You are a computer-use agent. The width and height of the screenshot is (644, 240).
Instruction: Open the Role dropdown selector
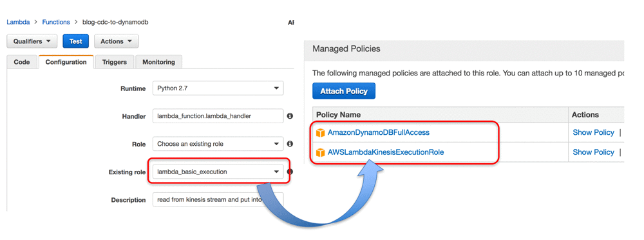click(x=218, y=144)
